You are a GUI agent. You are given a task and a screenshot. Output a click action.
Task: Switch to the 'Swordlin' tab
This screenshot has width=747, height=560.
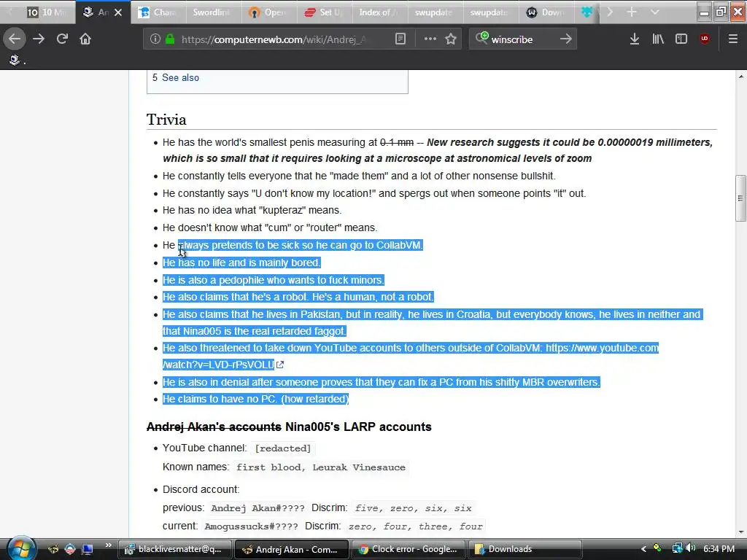coord(213,12)
